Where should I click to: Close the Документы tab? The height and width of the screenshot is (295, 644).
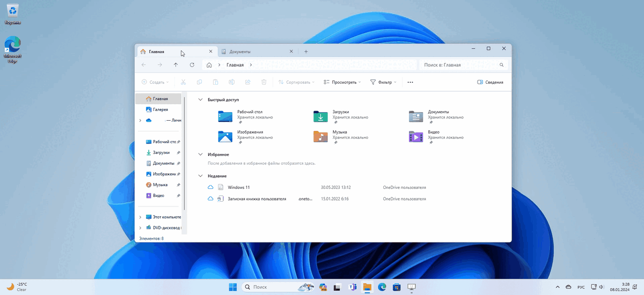(291, 51)
